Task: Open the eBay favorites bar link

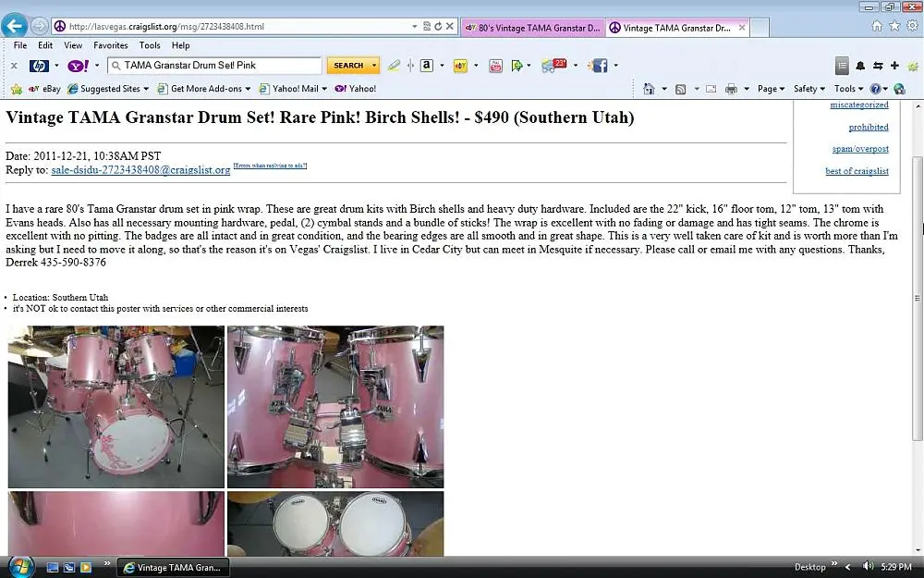Action: pyautogui.click(x=44, y=89)
